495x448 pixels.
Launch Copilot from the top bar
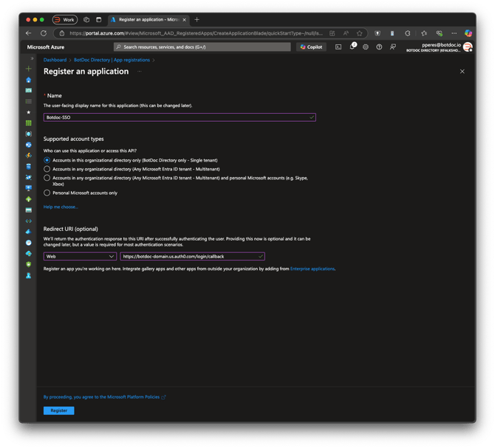point(311,47)
